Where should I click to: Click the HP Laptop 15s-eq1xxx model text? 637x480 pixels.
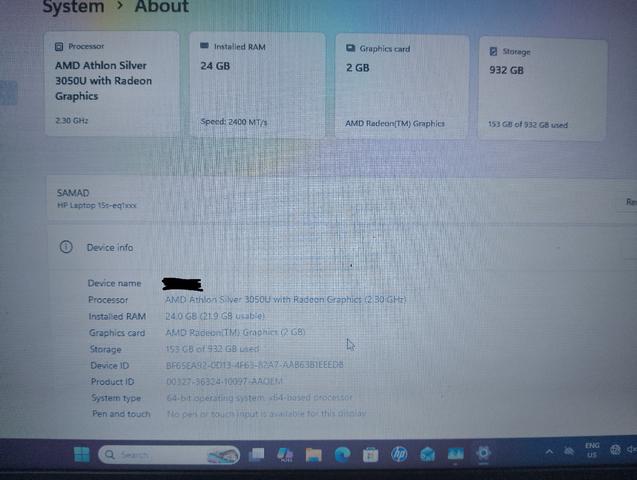pos(97,205)
